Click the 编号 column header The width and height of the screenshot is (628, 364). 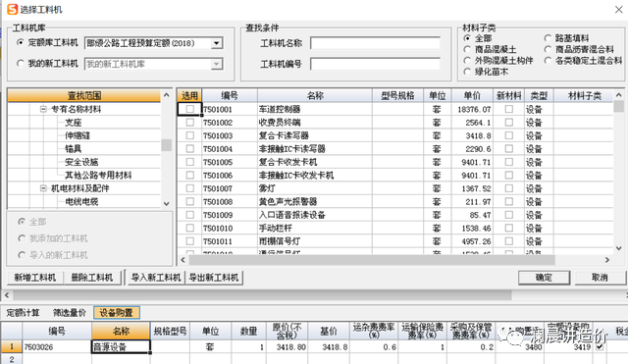[x=230, y=95]
